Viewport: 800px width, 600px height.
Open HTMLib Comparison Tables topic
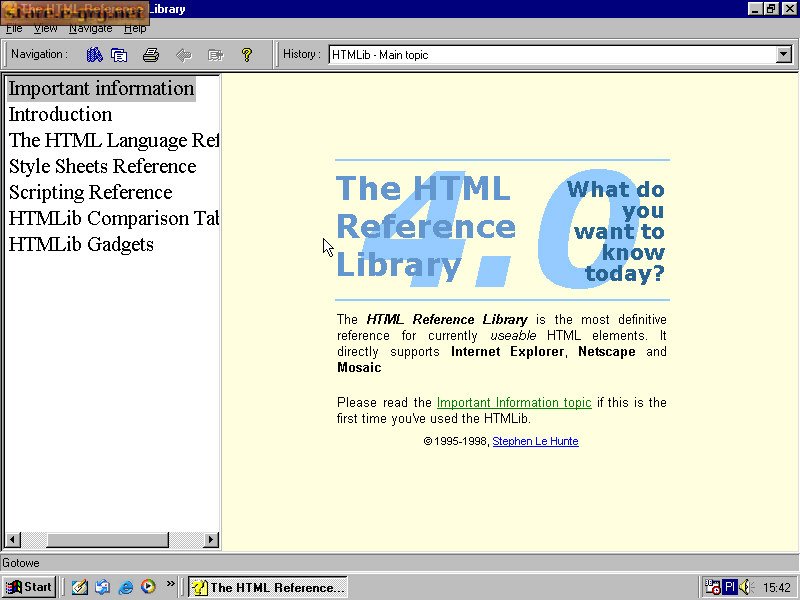point(113,218)
